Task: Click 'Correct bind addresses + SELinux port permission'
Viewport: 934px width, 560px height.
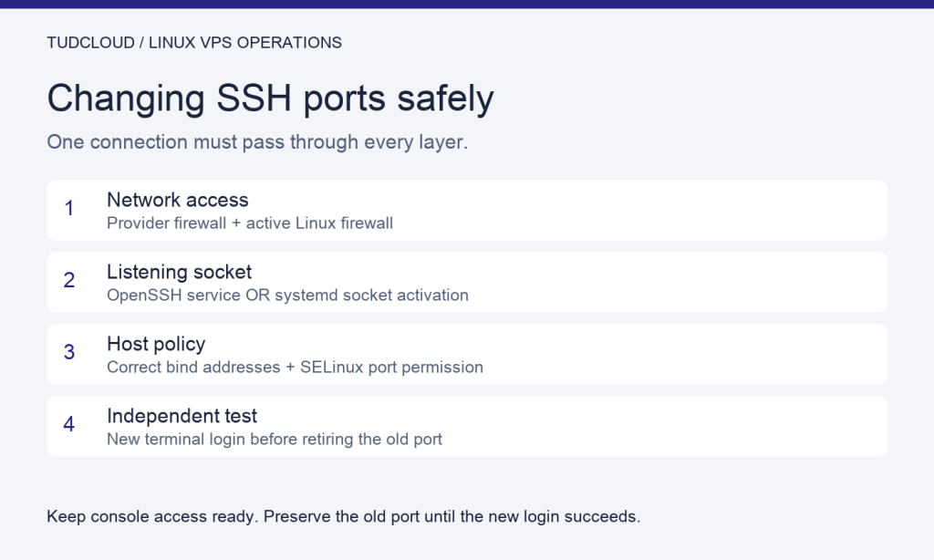Action: [295, 368]
